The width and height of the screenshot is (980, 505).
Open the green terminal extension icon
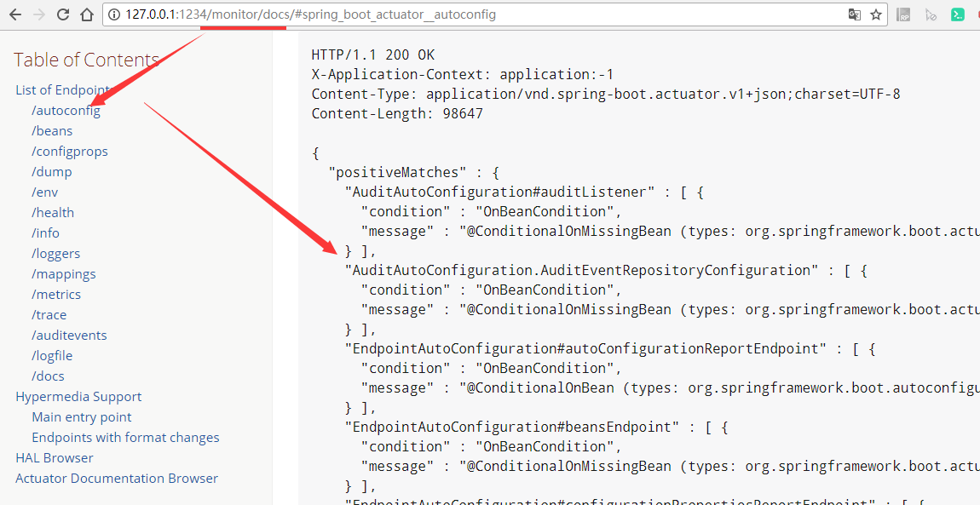(958, 15)
